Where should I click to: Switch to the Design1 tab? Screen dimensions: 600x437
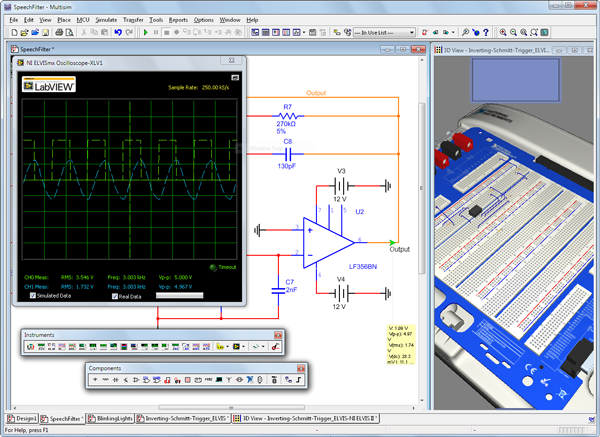pos(25,418)
